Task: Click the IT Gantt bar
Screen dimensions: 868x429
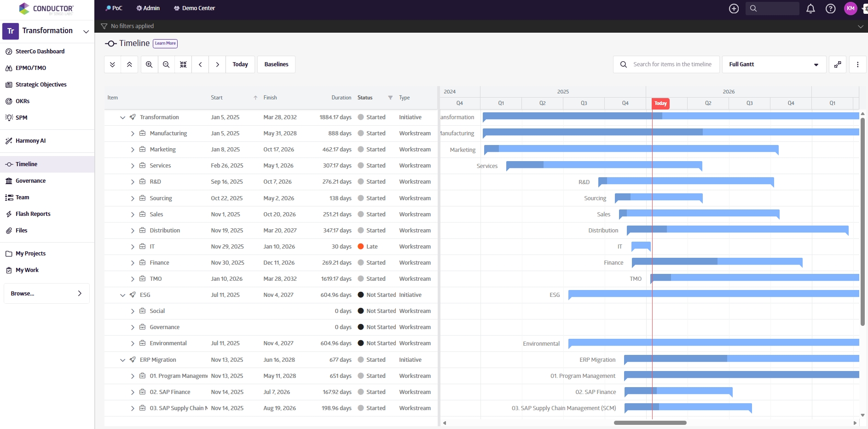Action: point(641,246)
